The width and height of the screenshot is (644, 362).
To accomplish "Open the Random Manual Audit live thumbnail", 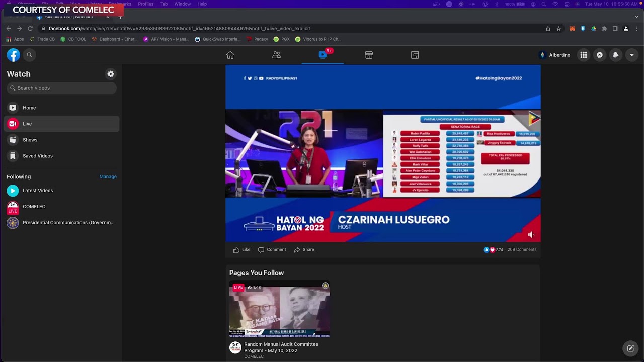I will click(x=280, y=309).
